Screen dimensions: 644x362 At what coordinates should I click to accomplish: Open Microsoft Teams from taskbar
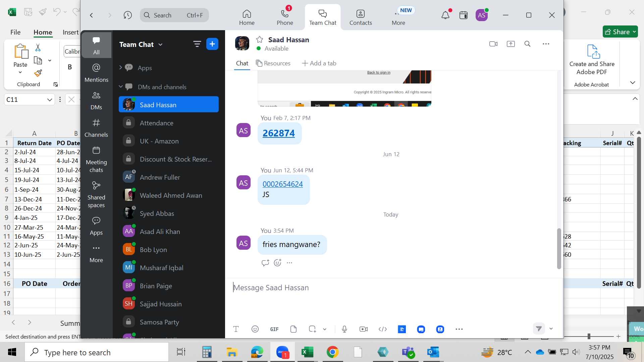(x=409, y=352)
